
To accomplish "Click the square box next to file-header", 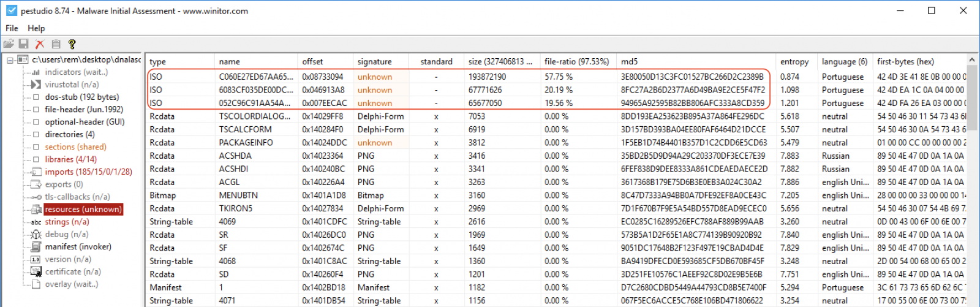I will tap(36, 109).
